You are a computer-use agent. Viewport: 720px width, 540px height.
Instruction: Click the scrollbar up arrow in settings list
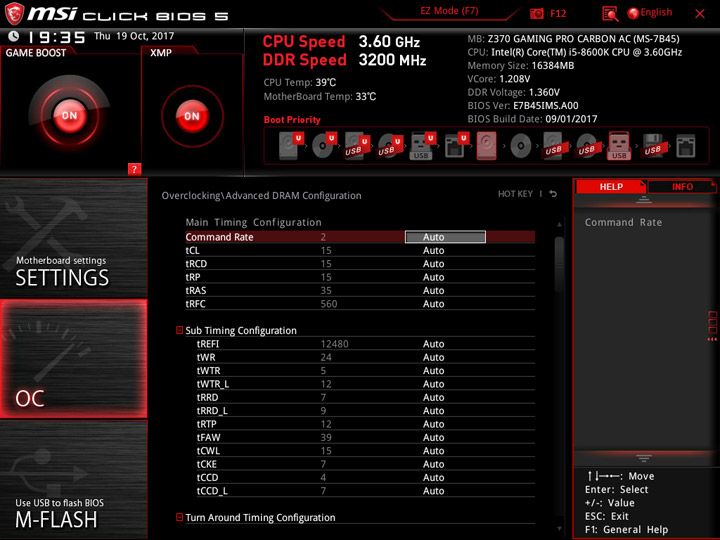559,225
